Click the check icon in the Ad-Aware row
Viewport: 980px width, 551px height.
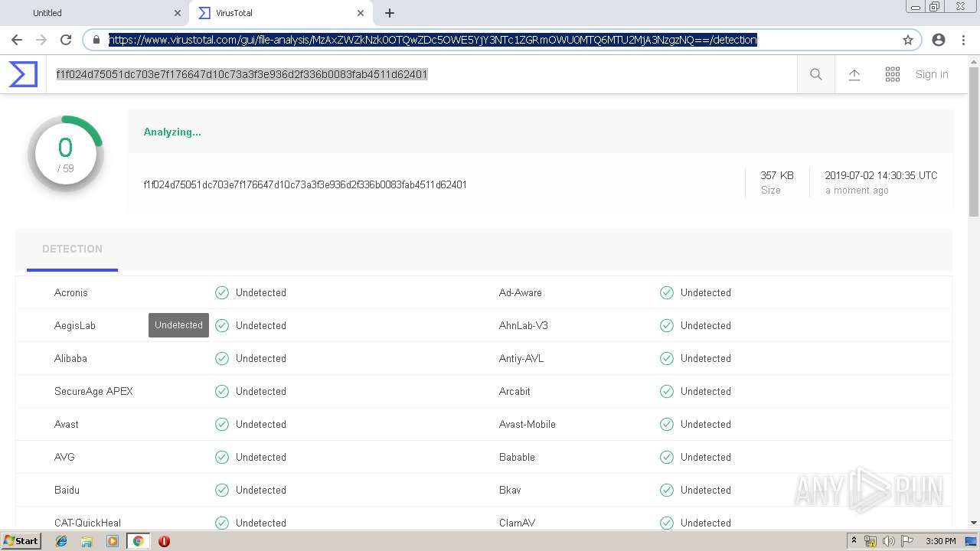click(x=667, y=292)
